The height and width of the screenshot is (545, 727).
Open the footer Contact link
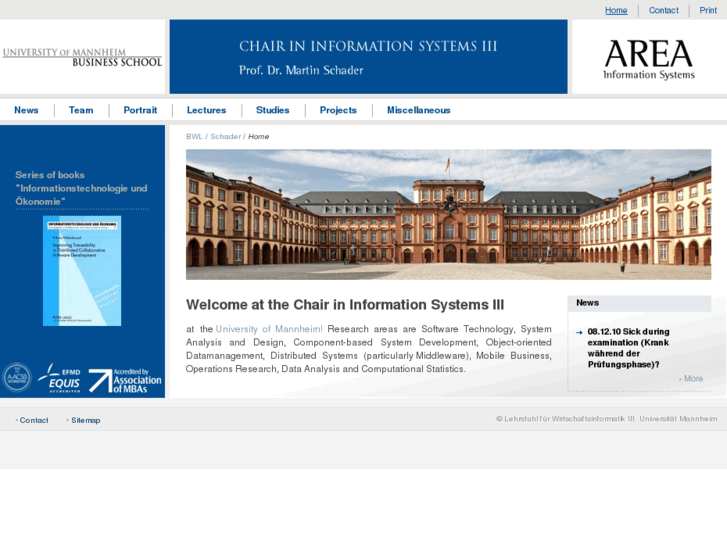point(32,420)
